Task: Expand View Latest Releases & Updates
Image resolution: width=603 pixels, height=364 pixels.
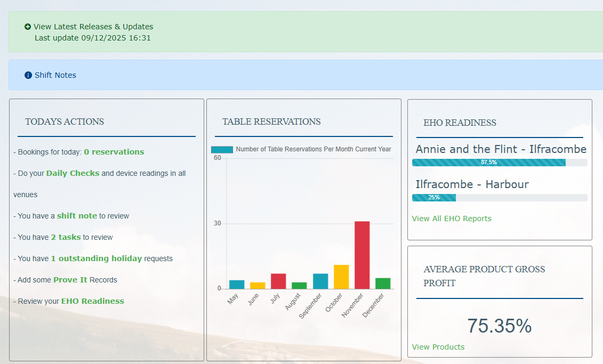Action: [93, 27]
